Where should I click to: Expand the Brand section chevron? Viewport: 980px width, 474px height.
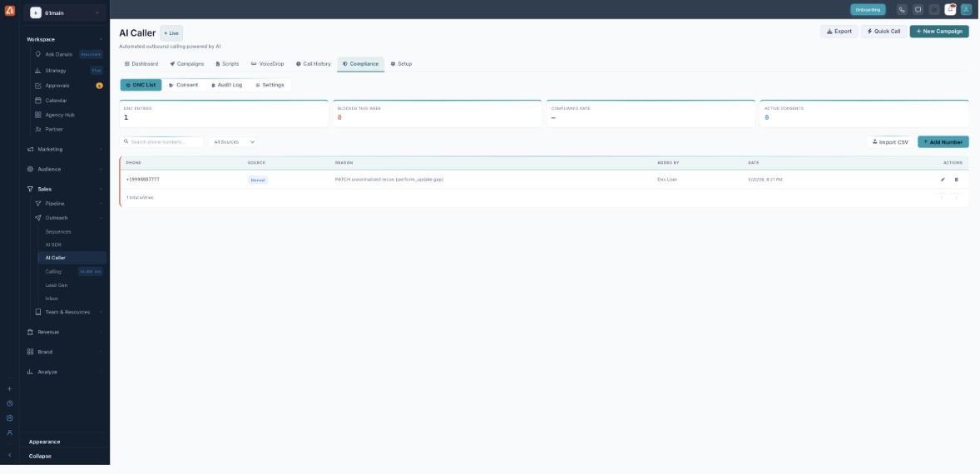click(101, 353)
